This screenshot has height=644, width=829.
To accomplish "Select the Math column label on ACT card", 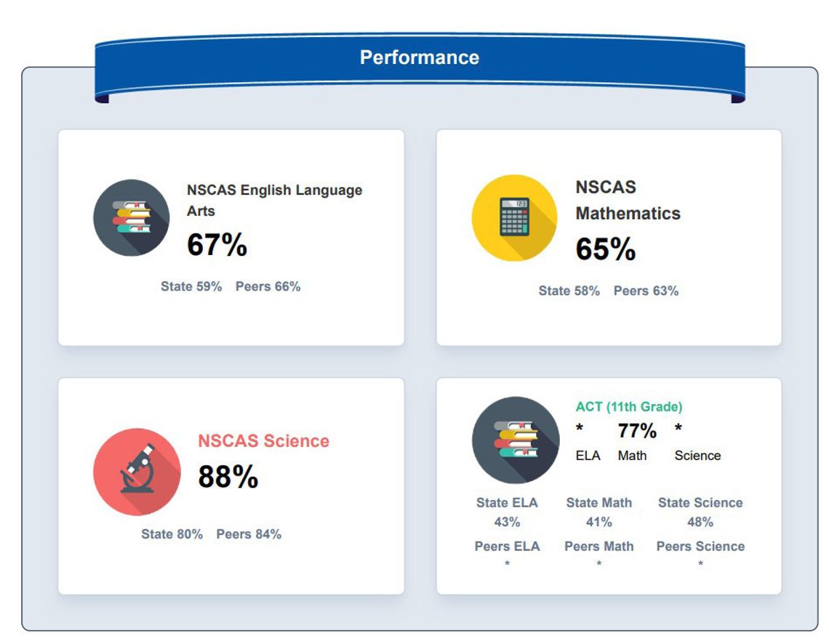I will 632,456.
